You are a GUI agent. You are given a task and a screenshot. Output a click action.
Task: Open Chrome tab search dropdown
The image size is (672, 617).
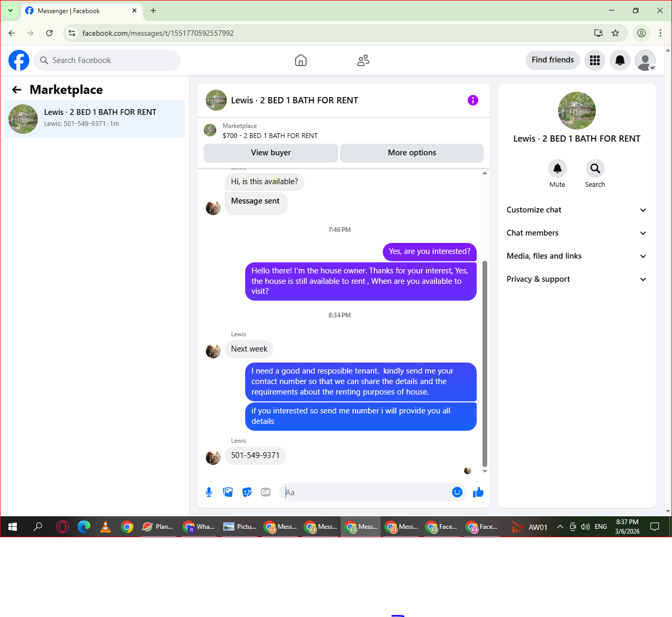(x=10, y=10)
